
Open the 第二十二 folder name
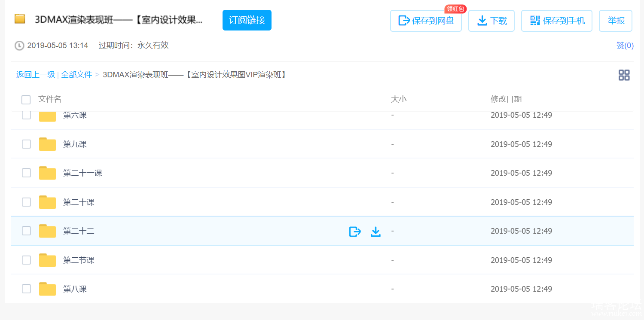coord(79,231)
